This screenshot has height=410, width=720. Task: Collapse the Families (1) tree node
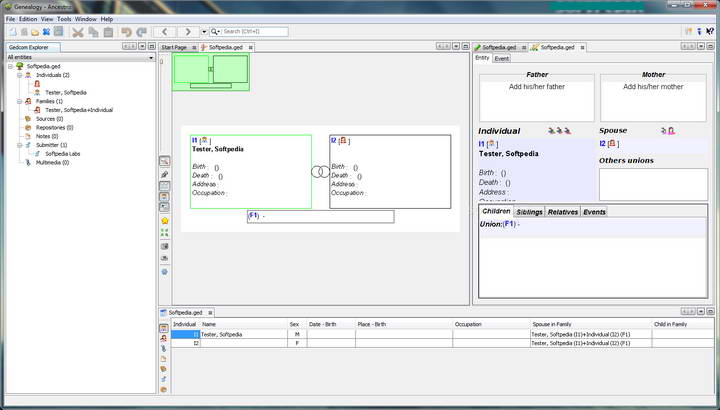coord(19,101)
